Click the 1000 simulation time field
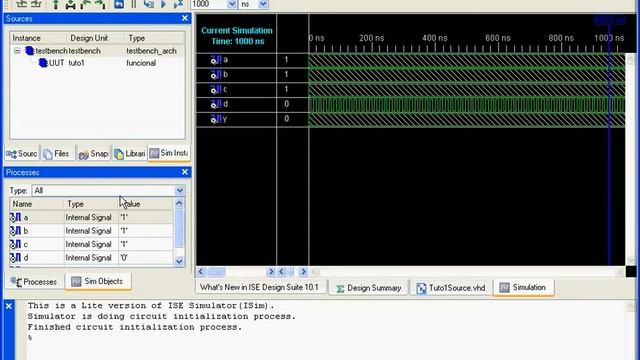Viewport: 640px width, 360px height. [x=209, y=4]
